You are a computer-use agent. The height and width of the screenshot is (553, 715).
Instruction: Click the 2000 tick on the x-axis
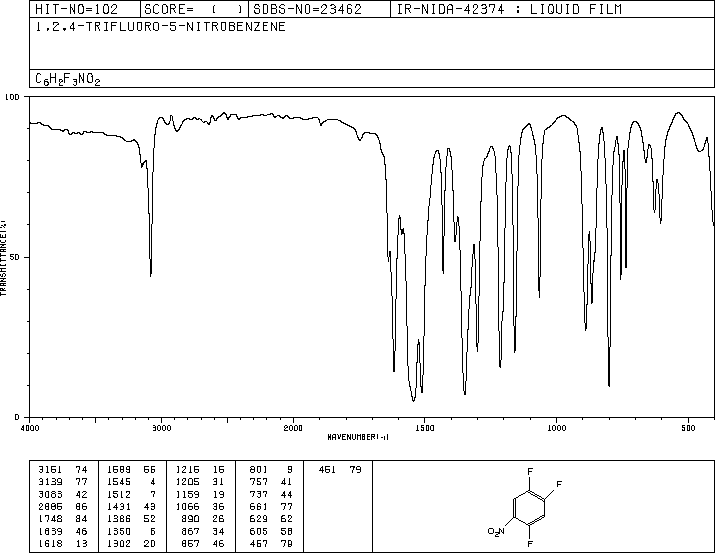tap(293, 428)
